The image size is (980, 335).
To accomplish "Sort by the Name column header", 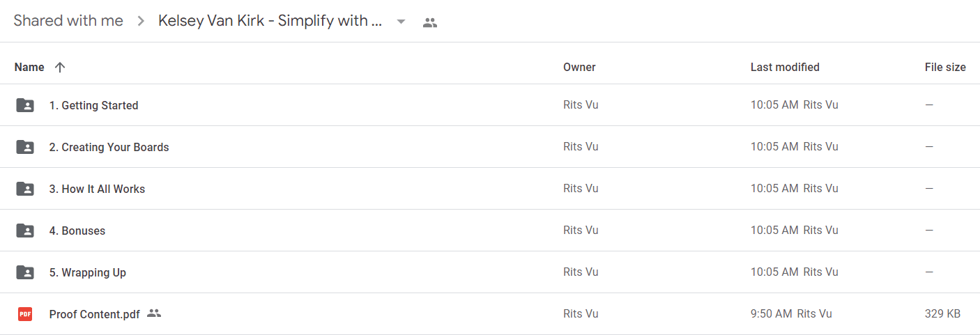I will point(29,68).
